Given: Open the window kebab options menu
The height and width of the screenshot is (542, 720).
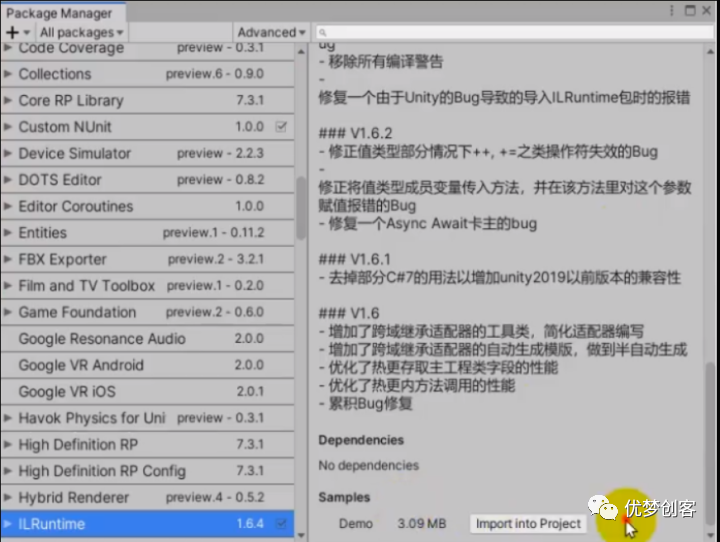Looking at the screenshot, I should point(672,11).
